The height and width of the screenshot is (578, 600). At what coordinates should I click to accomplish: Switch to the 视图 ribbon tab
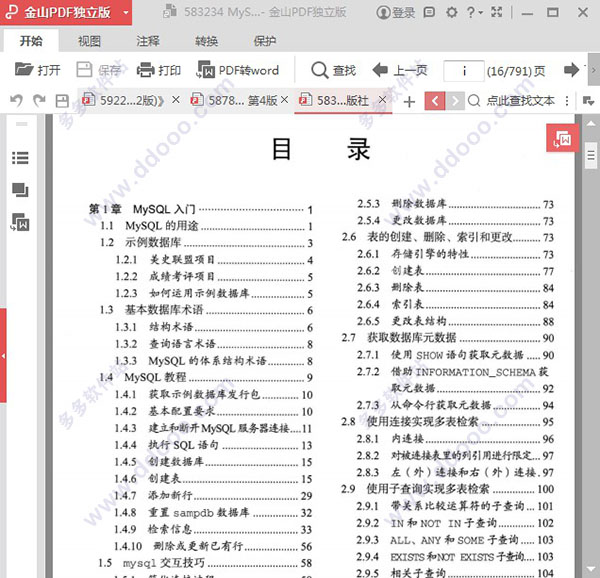click(89, 41)
